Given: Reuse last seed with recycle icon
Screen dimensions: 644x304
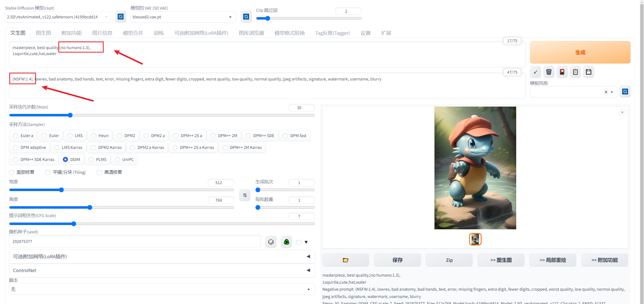Looking at the screenshot, I should click(287, 242).
